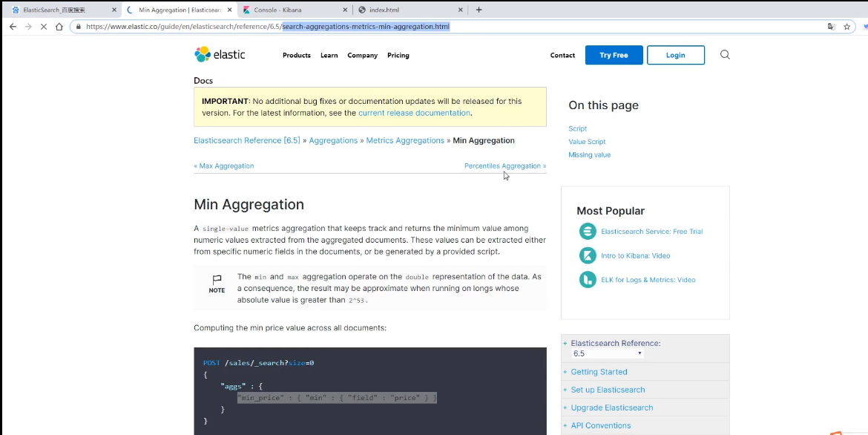Open the Elasticsearch version 6.5 dropdown
Screen dimensions: 868x435
tap(607, 354)
